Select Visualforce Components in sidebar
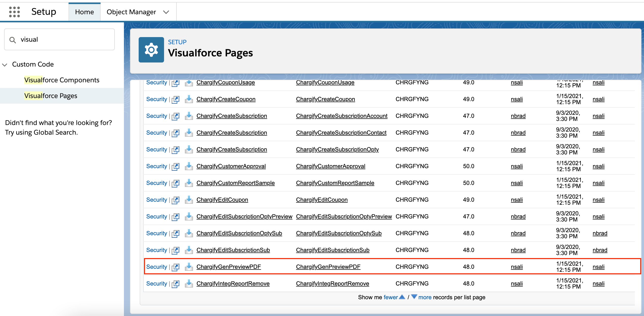This screenshot has height=316, width=644. coord(62,80)
